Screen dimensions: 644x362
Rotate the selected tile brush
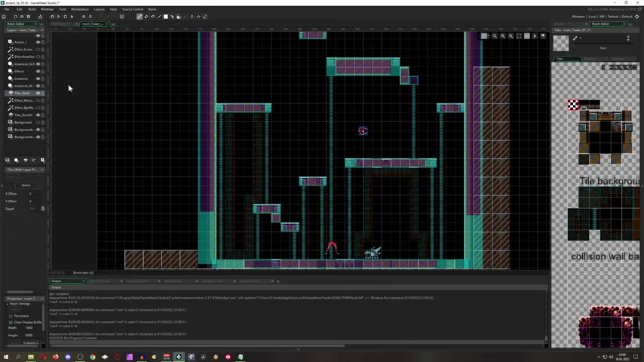point(205,17)
